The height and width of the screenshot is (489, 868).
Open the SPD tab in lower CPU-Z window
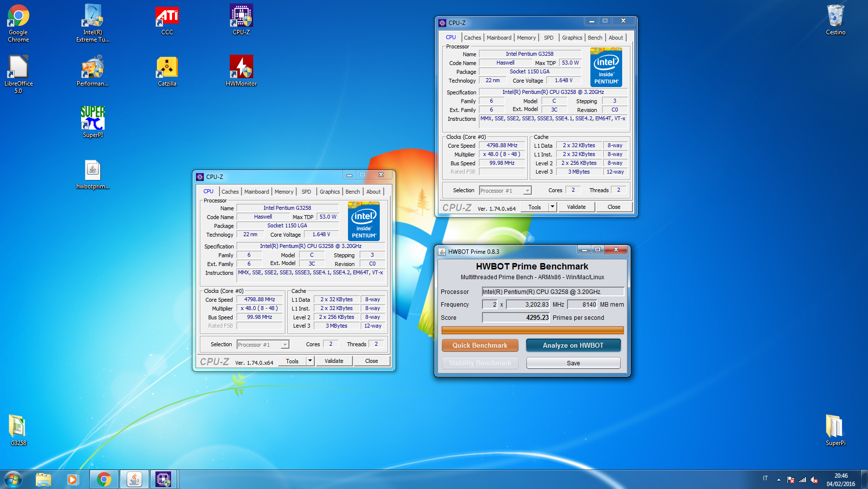pos(306,192)
